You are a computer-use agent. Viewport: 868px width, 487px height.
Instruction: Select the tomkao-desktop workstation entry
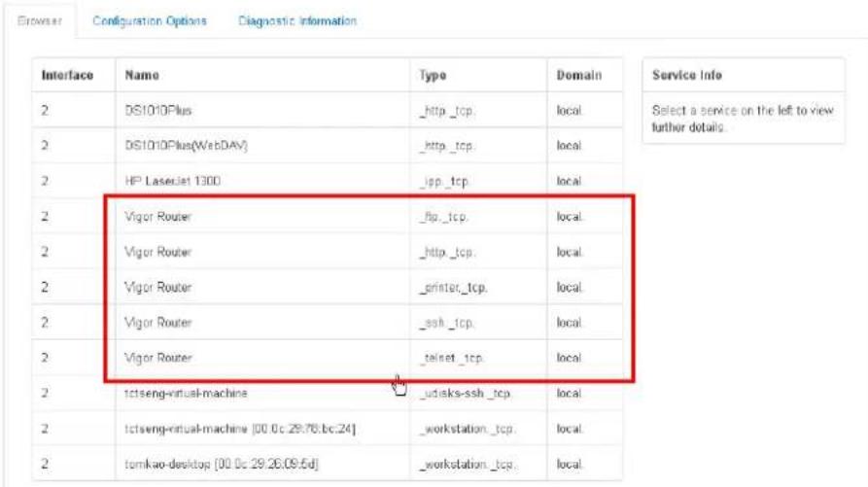point(222,465)
